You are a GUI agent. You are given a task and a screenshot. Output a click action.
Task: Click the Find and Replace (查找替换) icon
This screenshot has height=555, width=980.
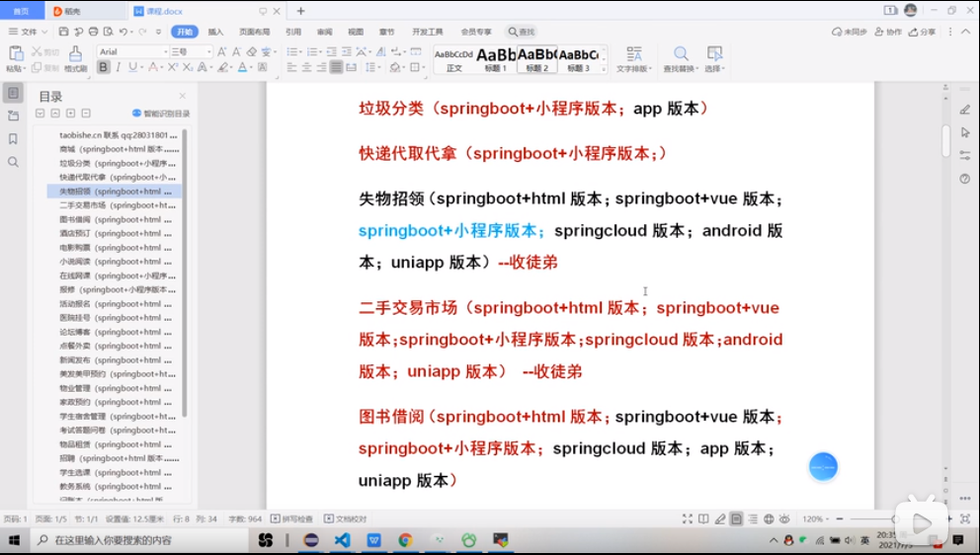pyautogui.click(x=681, y=55)
